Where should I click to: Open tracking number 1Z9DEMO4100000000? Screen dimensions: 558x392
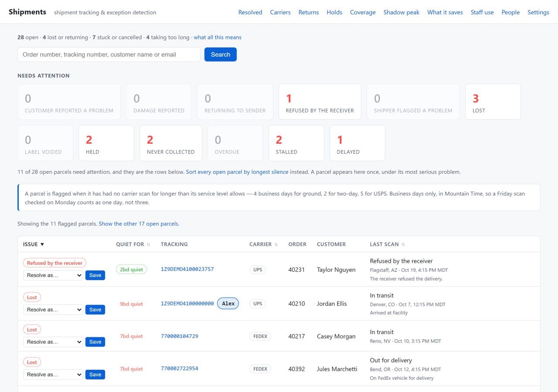coord(187,304)
